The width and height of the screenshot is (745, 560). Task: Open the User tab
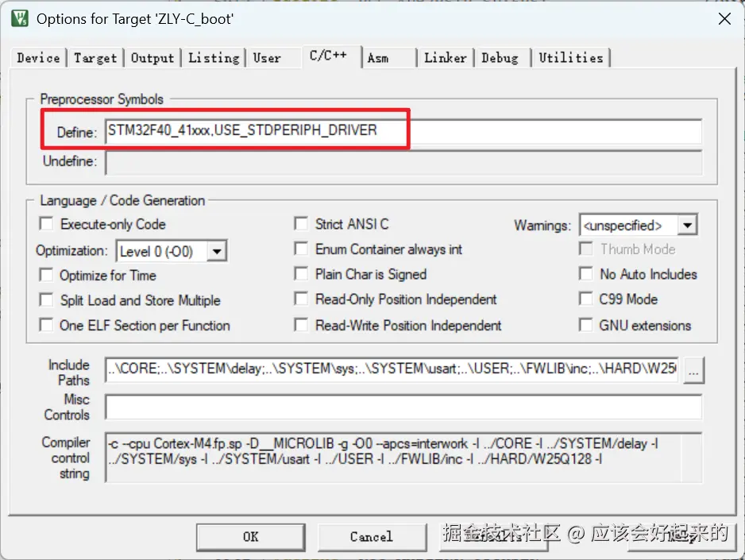point(273,58)
